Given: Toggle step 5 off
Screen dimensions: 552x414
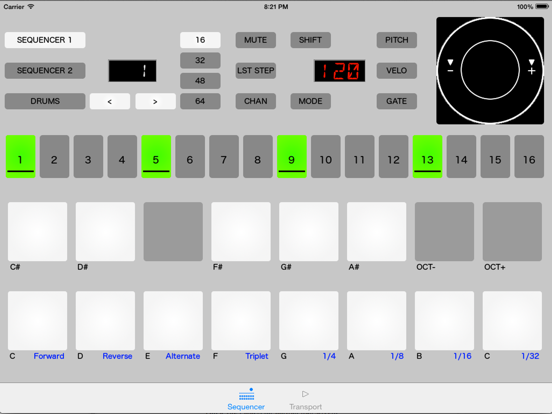Looking at the screenshot, I should (x=156, y=156).
